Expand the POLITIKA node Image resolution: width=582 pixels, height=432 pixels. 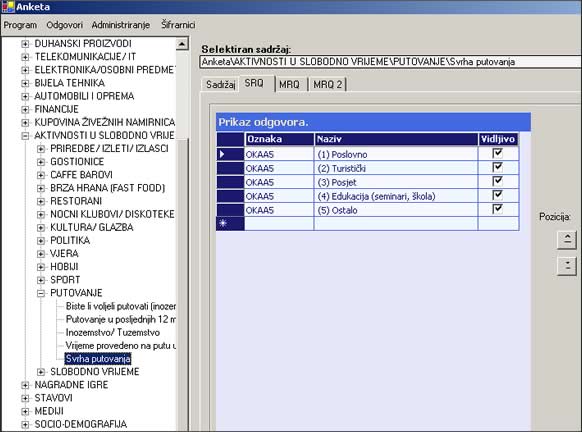[x=41, y=241]
